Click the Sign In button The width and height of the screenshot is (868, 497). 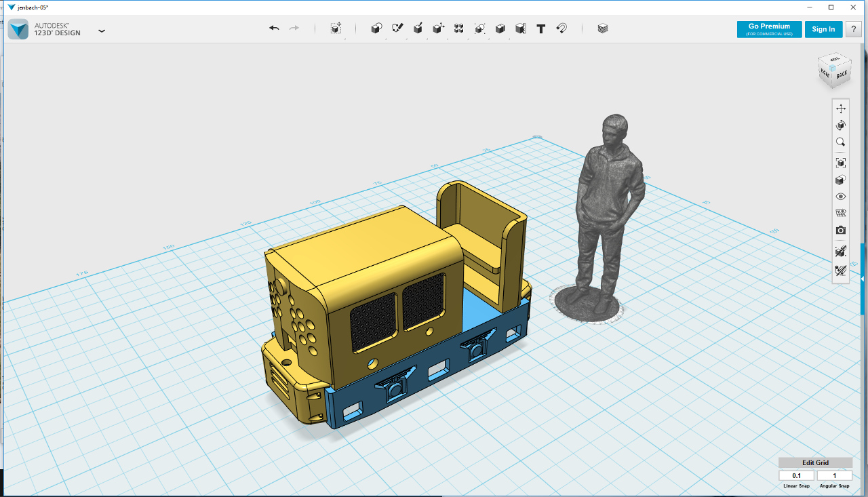(824, 29)
